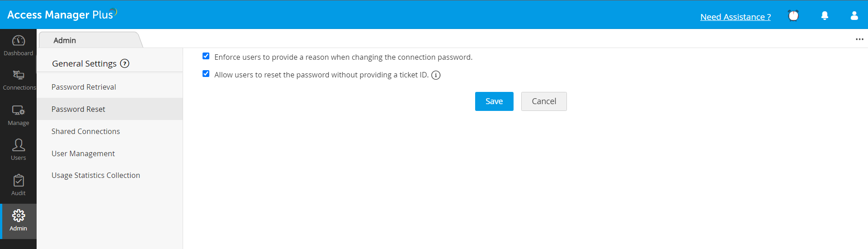Screen dimensions: 868x249
Task: Open Password Retrieval settings
Action: 84,87
